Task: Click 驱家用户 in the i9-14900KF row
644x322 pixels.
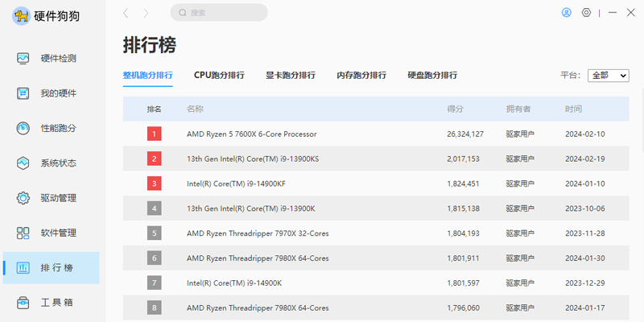Action: [x=520, y=184]
